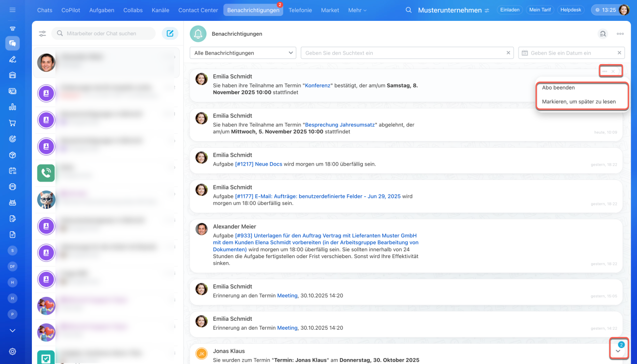
Task: Expand the left sidebar chevron
Action: (12, 331)
